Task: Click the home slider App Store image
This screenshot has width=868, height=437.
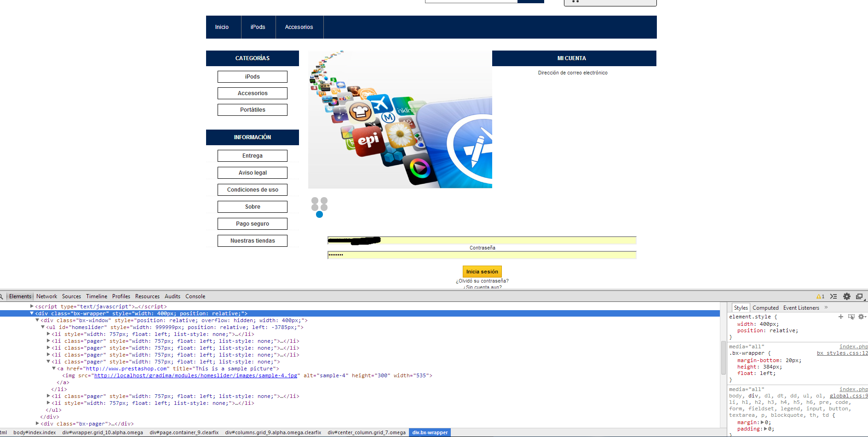Action: click(400, 119)
